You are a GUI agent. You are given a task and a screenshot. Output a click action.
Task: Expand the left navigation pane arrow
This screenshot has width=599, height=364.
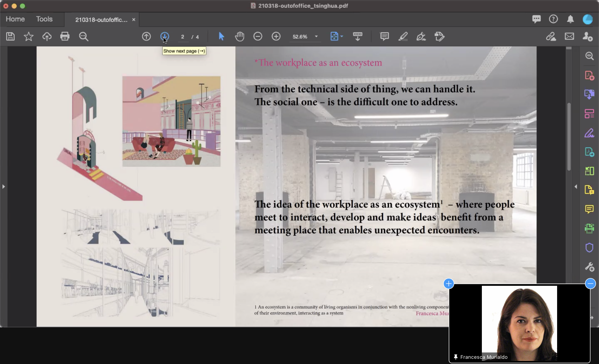point(4,187)
